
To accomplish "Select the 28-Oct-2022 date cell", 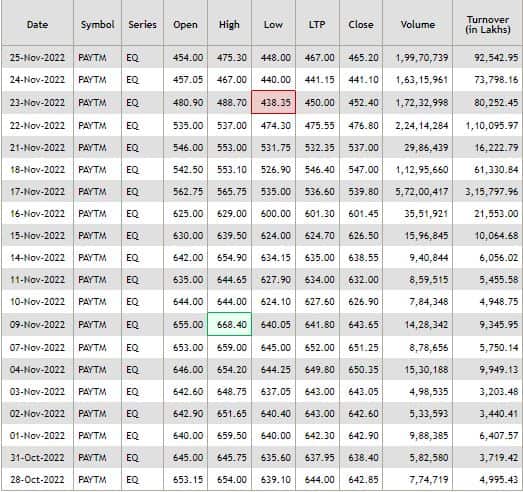I will point(37,480).
